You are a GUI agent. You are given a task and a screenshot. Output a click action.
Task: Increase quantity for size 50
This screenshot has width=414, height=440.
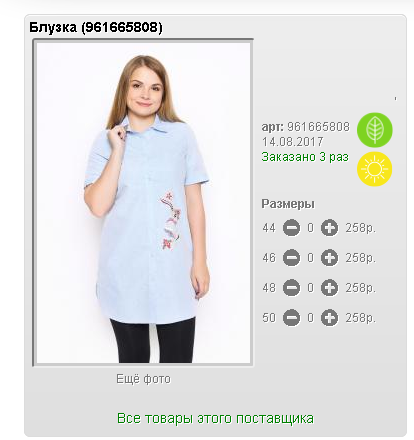[329, 318]
